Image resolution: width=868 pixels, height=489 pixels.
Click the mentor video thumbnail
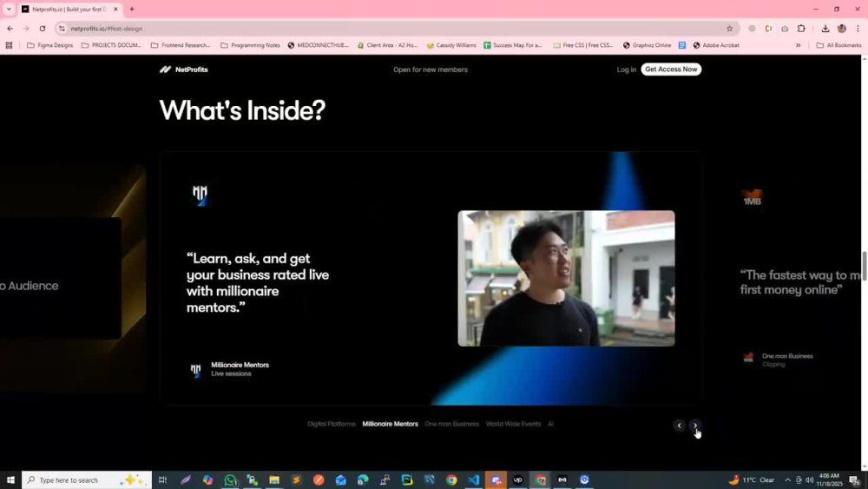click(x=566, y=278)
